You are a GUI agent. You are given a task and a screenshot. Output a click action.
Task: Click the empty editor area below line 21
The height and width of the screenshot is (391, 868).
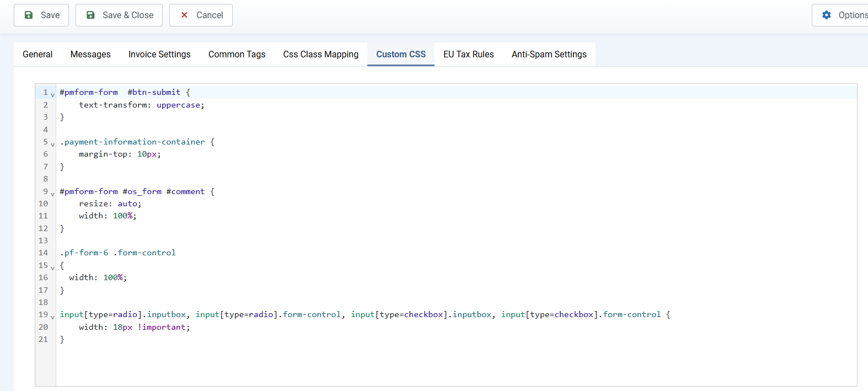pos(457,365)
